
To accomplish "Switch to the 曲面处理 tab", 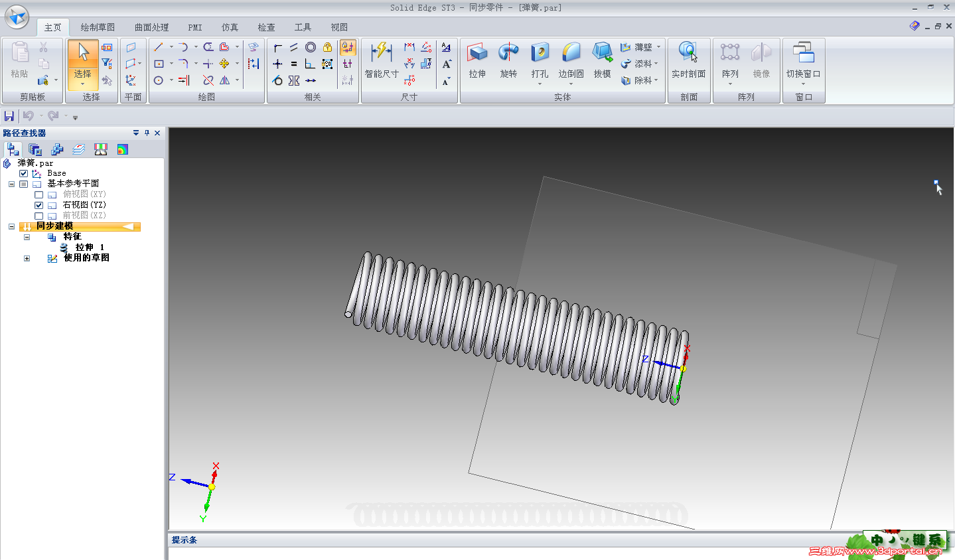I will click(x=151, y=27).
